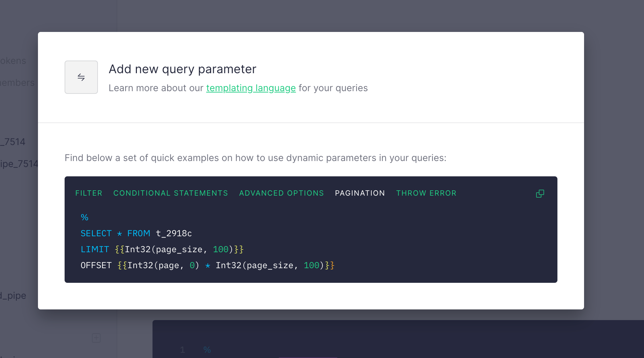Click line 1 in the background editor
This screenshot has height=358, width=644.
(x=207, y=350)
